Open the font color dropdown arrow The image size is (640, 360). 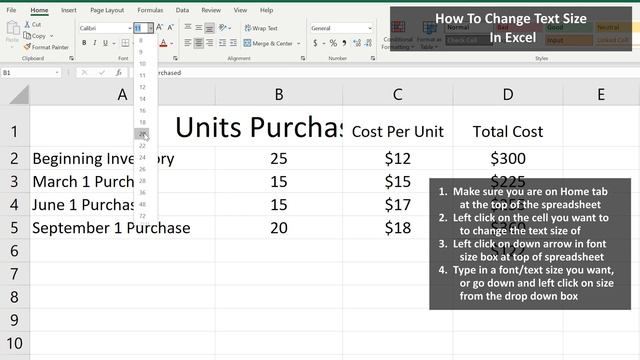[x=172, y=43]
